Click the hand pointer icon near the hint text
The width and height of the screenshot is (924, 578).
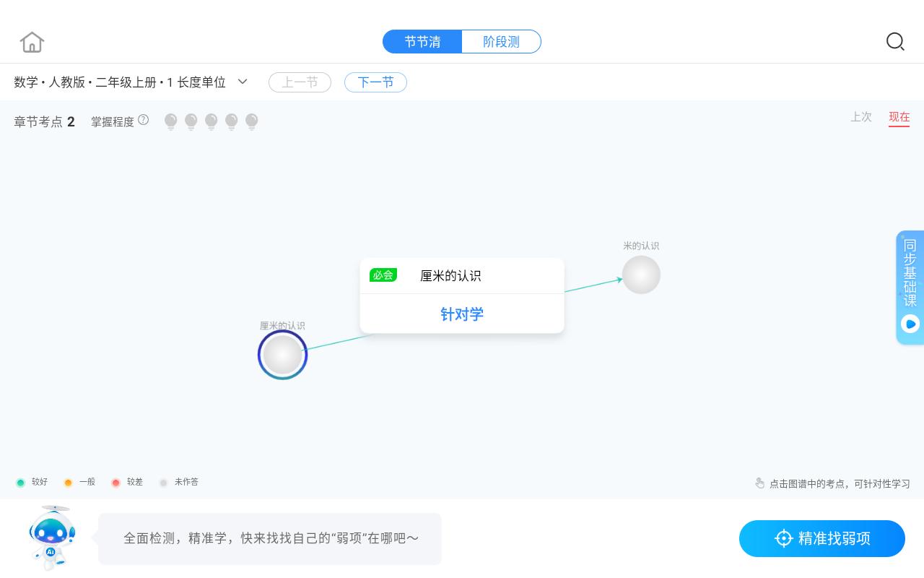760,483
